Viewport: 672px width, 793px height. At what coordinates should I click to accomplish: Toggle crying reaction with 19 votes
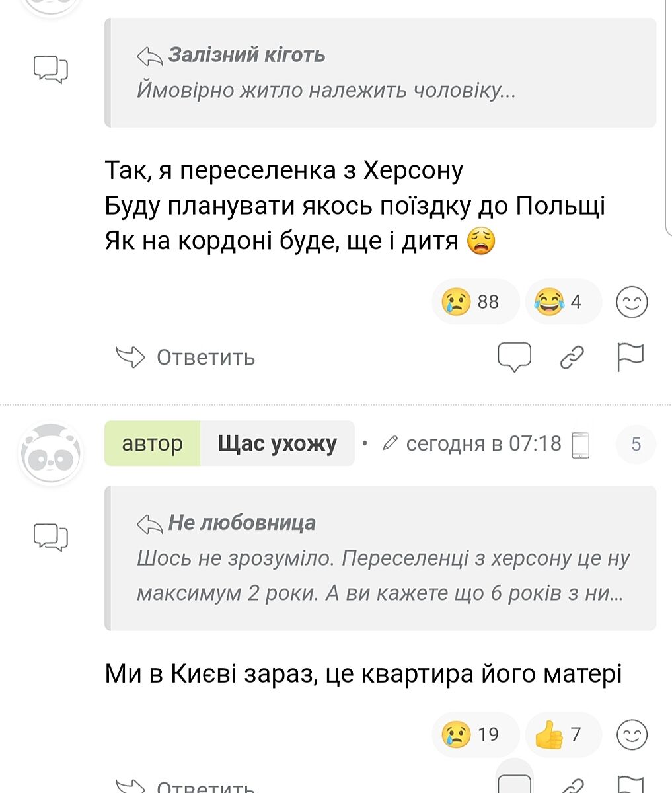tap(475, 734)
